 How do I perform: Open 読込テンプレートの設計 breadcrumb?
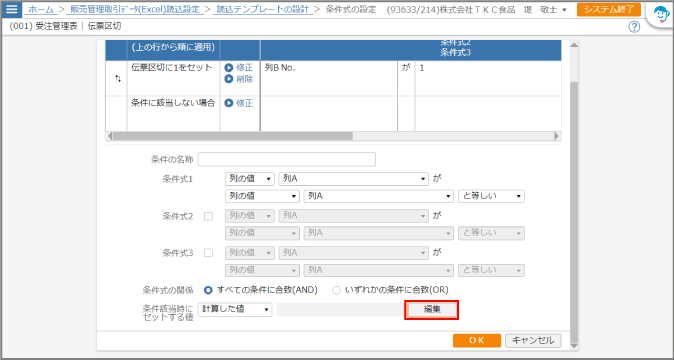coord(263,9)
